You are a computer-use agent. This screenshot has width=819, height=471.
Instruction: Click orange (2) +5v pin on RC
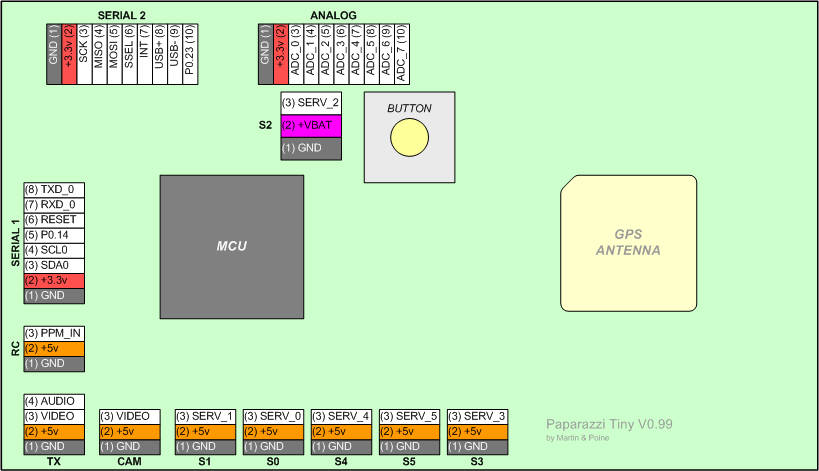54,348
